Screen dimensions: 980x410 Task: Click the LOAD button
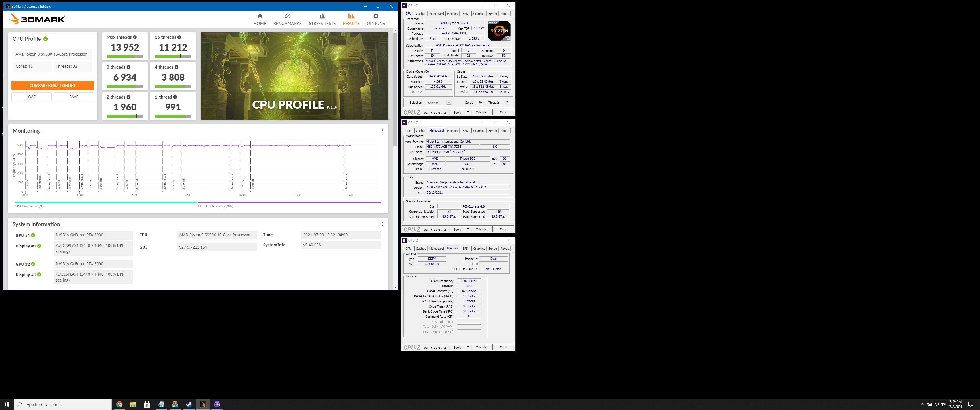coord(32,97)
